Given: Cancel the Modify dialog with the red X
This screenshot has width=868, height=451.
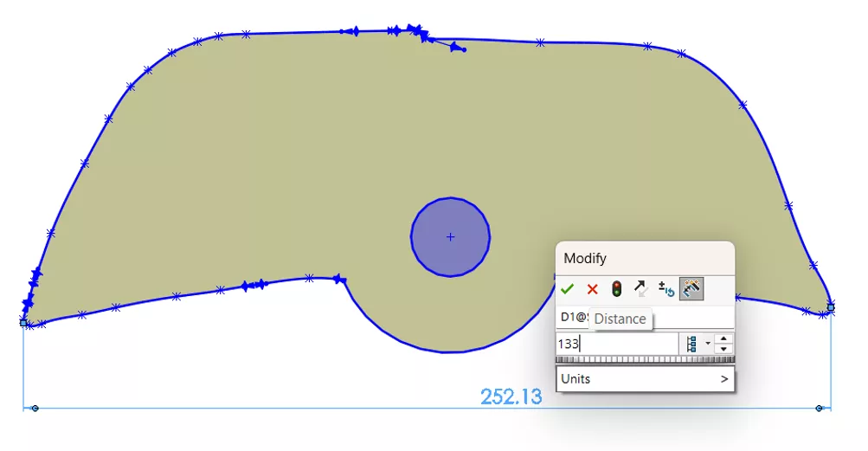Looking at the screenshot, I should click(x=592, y=289).
